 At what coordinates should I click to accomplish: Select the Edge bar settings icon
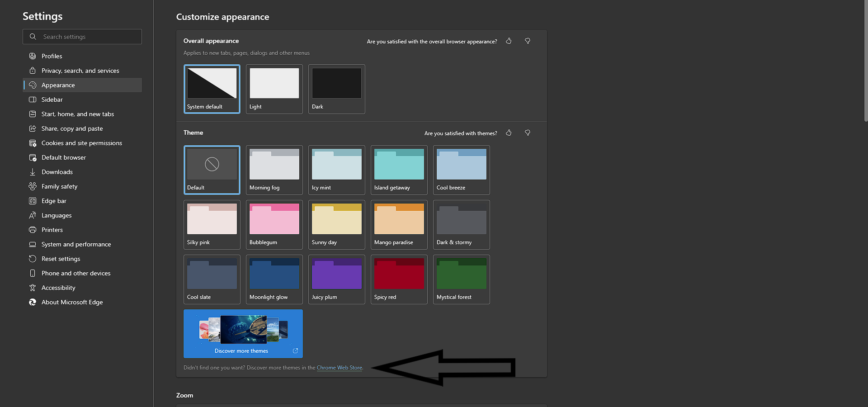(32, 201)
